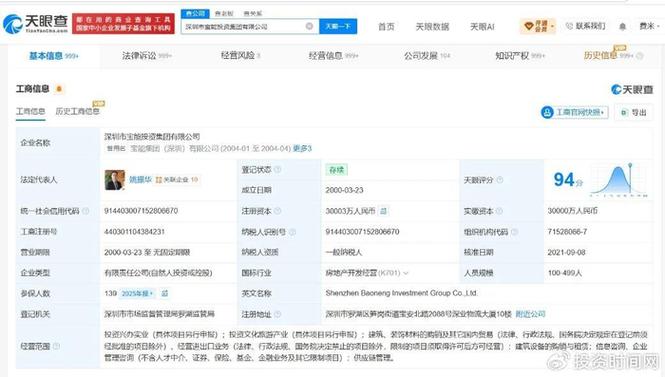The height and width of the screenshot is (377, 665).
Task: Open the 天眼AI menu
Action: (482, 27)
